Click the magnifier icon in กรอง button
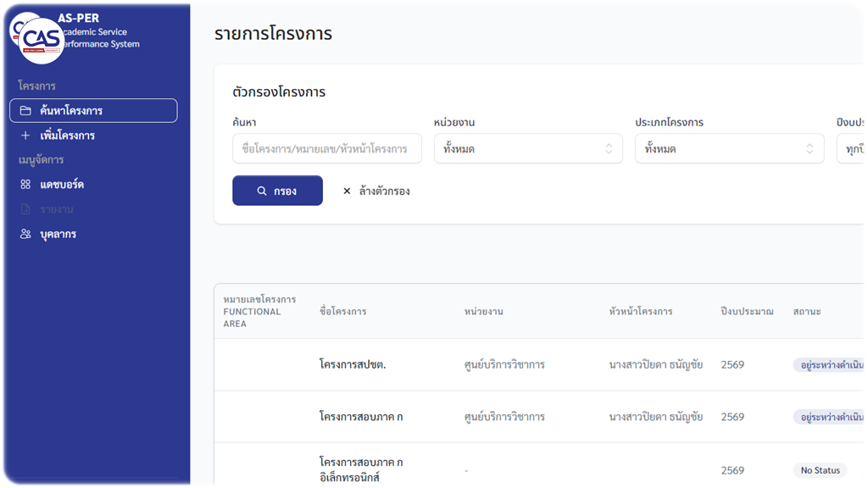Viewport: 868px width, 488px height. [x=262, y=191]
